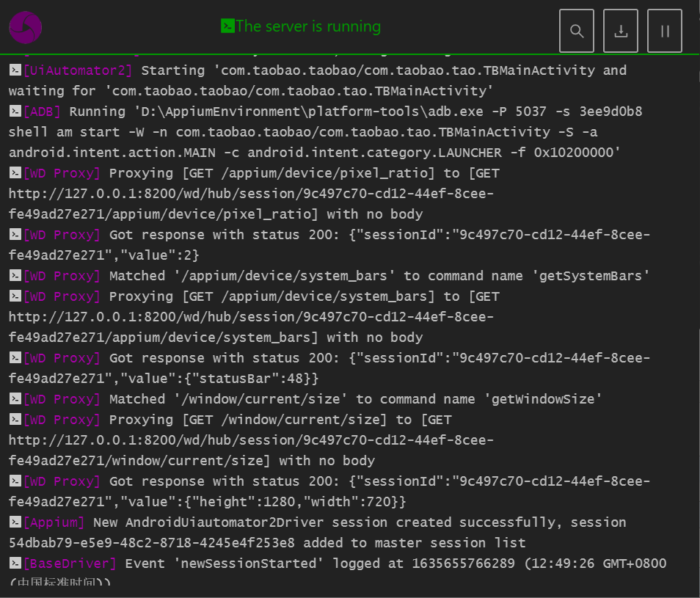The height and width of the screenshot is (598, 700).
Task: Select the purple [Appium] tag label
Action: coord(54,522)
